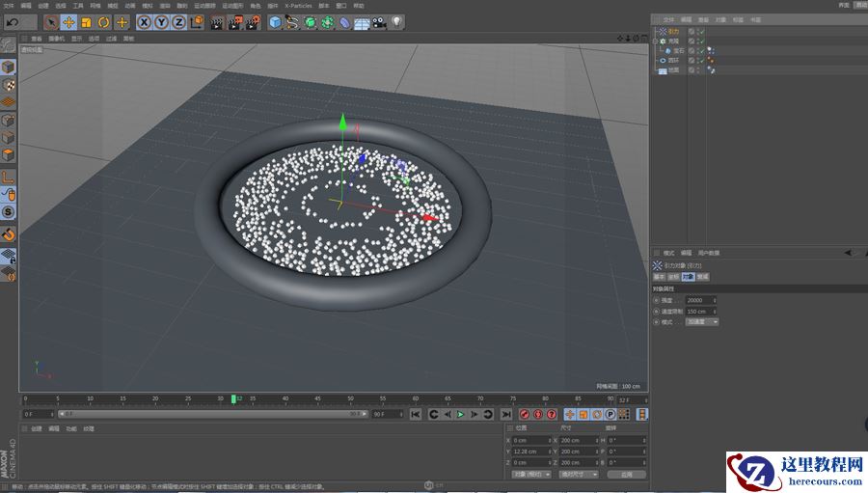The height and width of the screenshot is (493, 868).
Task: Activate the Move tool
Action: (x=68, y=22)
